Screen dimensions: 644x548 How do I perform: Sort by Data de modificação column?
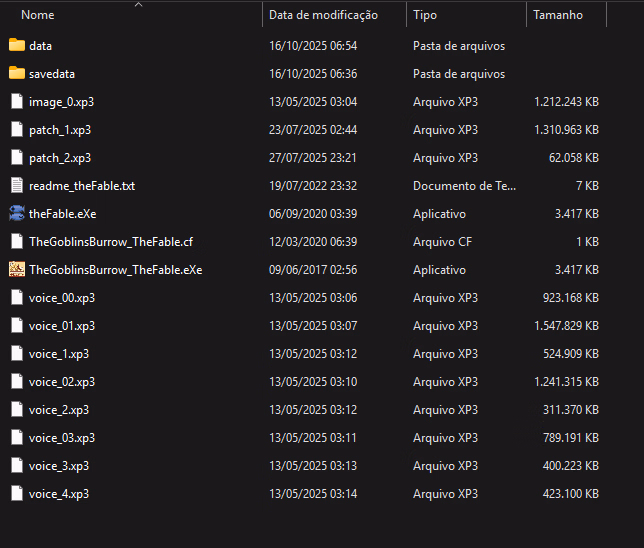pos(323,16)
